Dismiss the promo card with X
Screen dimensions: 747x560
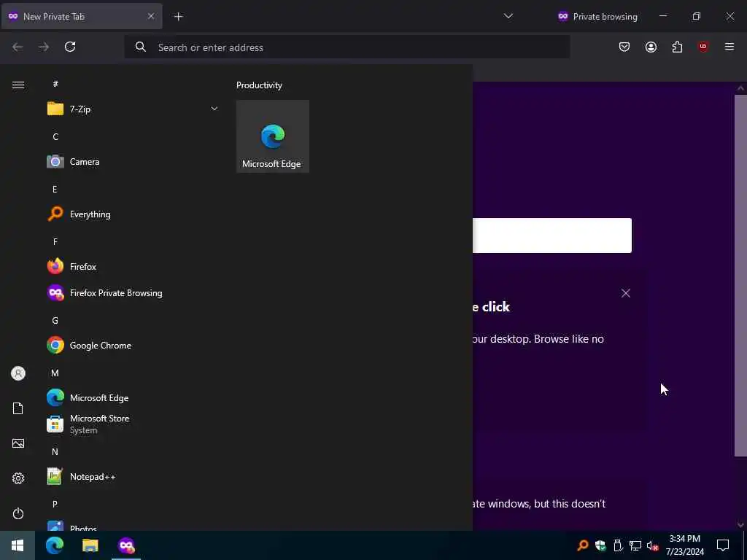[x=625, y=293]
